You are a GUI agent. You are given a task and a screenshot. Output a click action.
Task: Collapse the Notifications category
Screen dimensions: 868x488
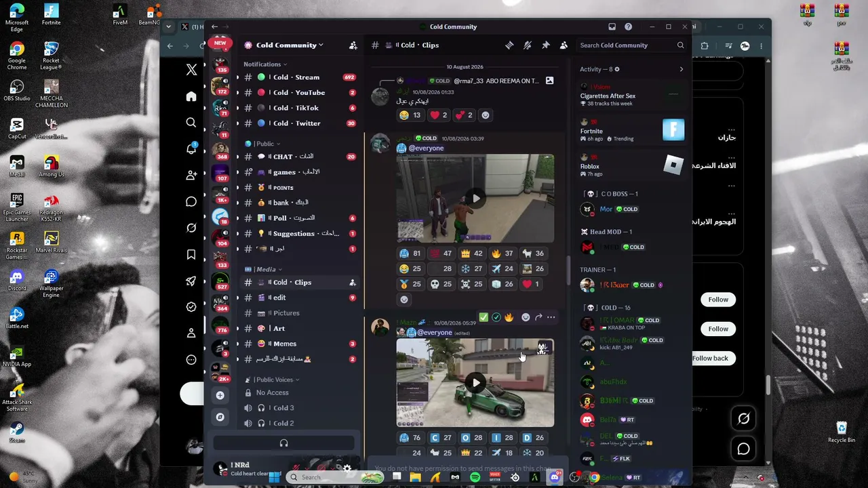[265, 64]
